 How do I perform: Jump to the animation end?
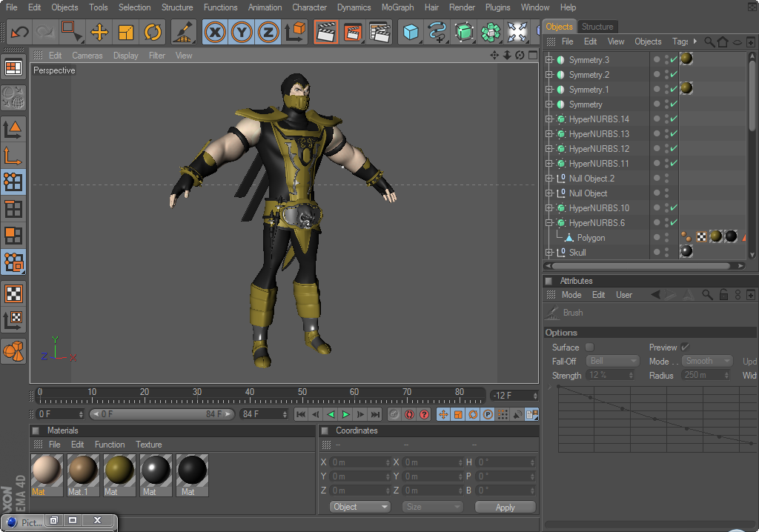[x=375, y=414]
